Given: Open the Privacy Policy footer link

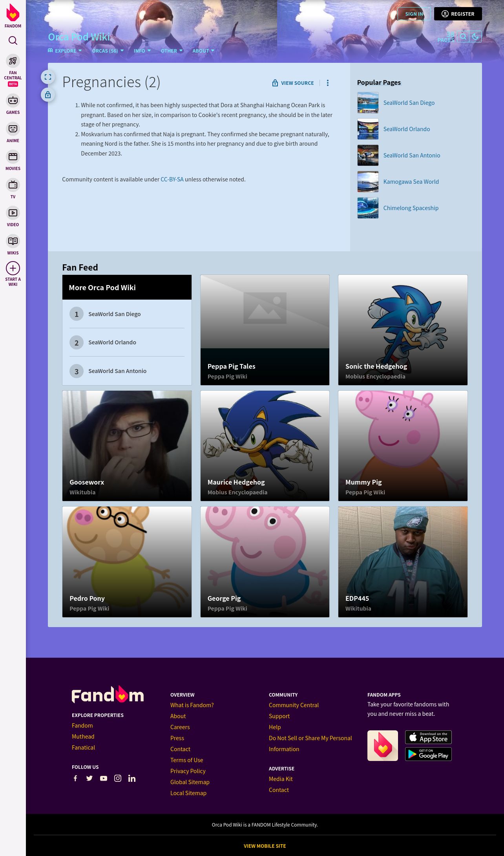Looking at the screenshot, I should pos(188,771).
